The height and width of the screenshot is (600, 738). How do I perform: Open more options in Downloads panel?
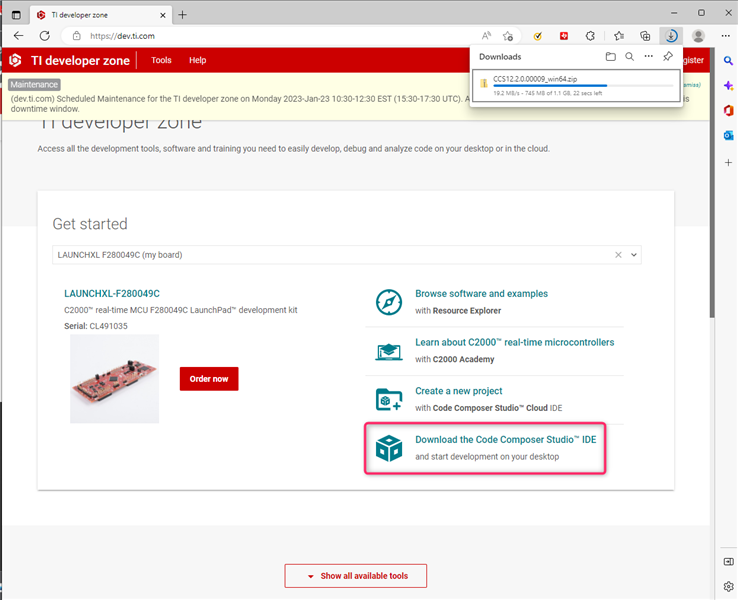coord(649,56)
